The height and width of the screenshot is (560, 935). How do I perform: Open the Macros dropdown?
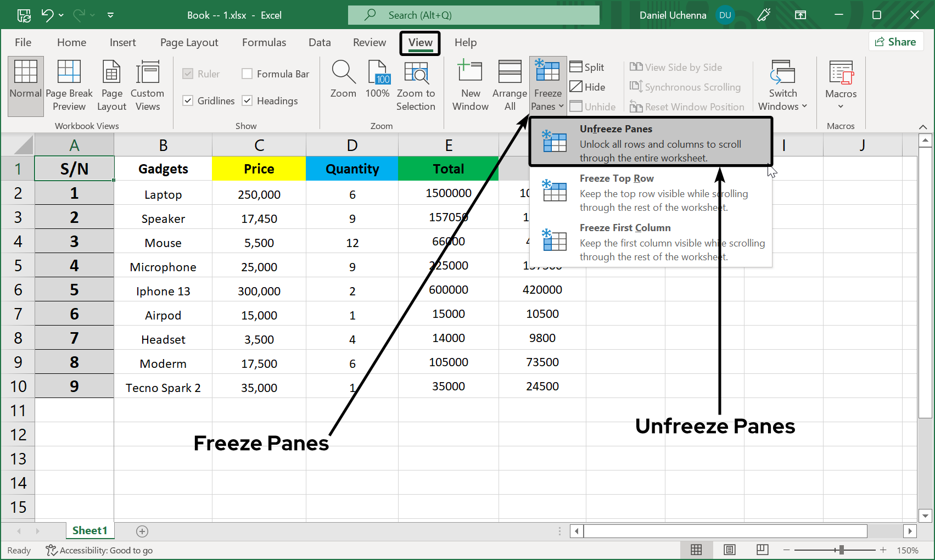[840, 85]
